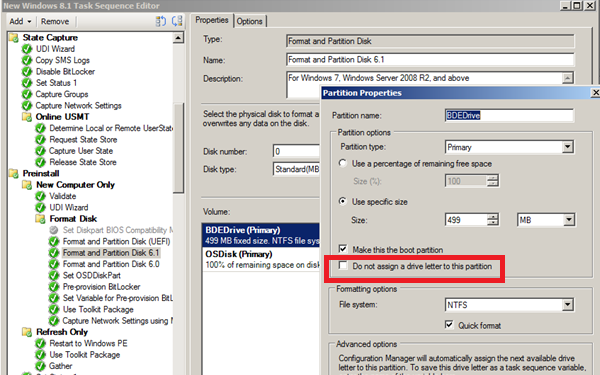Image resolution: width=600 pixels, height=375 pixels.
Task: Open the File system NTFS dropdown
Action: coord(567,305)
